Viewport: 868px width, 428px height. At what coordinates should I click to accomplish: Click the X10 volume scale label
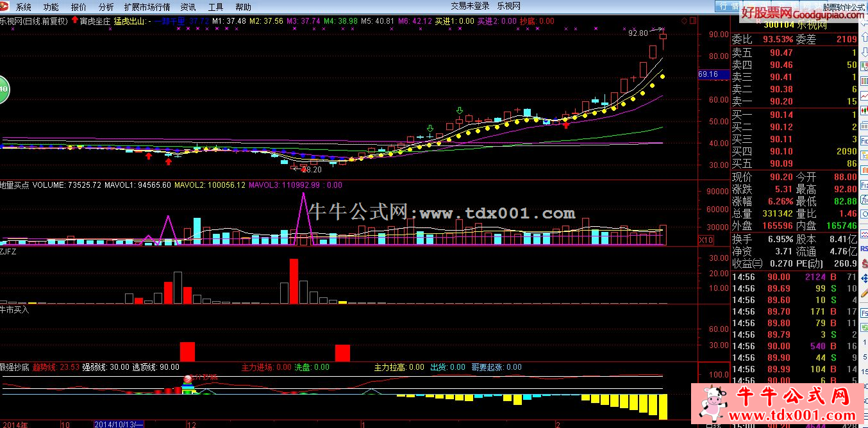click(x=705, y=240)
